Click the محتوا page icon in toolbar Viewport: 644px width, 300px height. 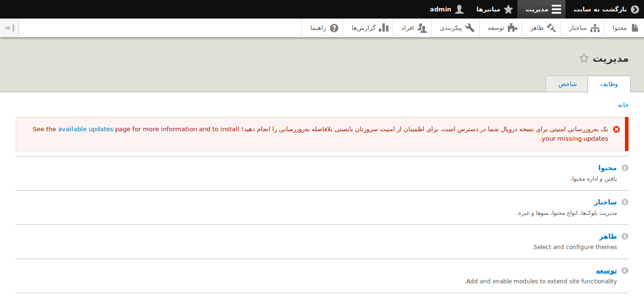tap(634, 28)
